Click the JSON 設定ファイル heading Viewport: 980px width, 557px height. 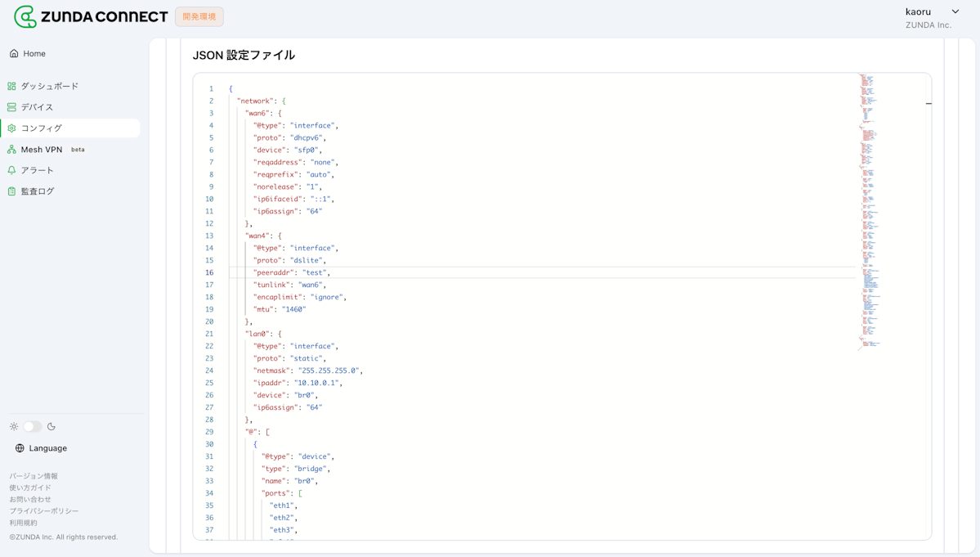click(x=244, y=55)
